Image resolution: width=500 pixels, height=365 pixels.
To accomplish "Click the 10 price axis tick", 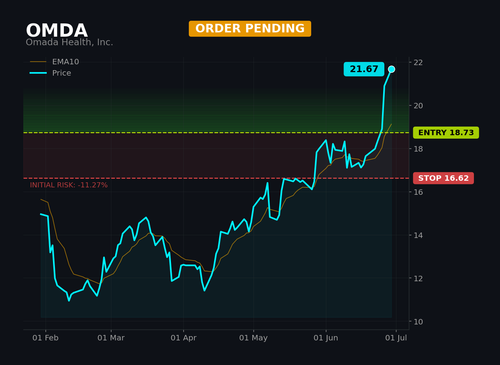I will [x=418, y=322].
